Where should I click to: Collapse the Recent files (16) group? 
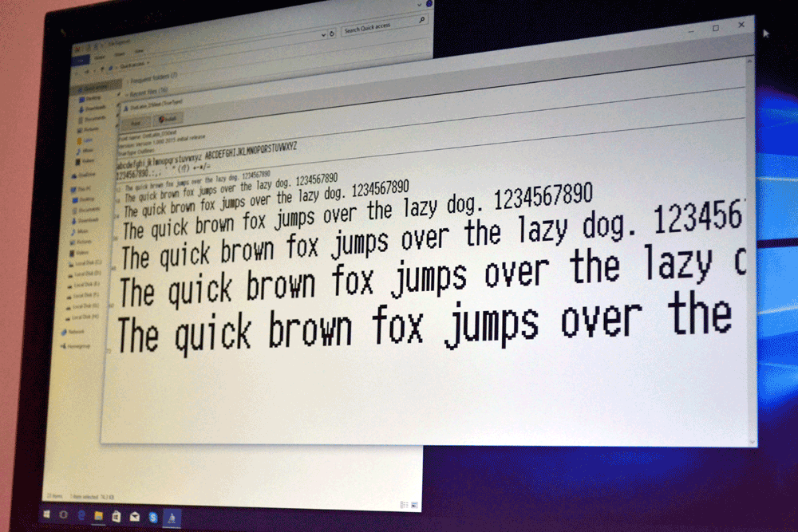145,93
